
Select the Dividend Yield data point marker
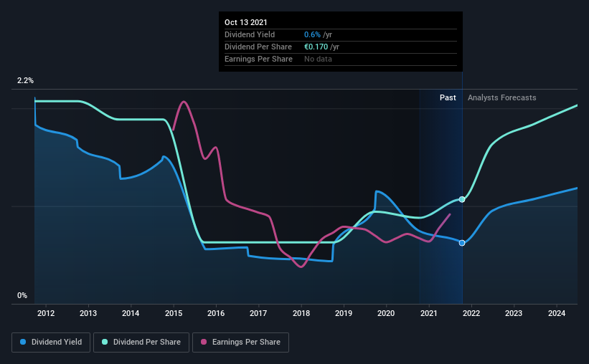pyautogui.click(x=462, y=243)
